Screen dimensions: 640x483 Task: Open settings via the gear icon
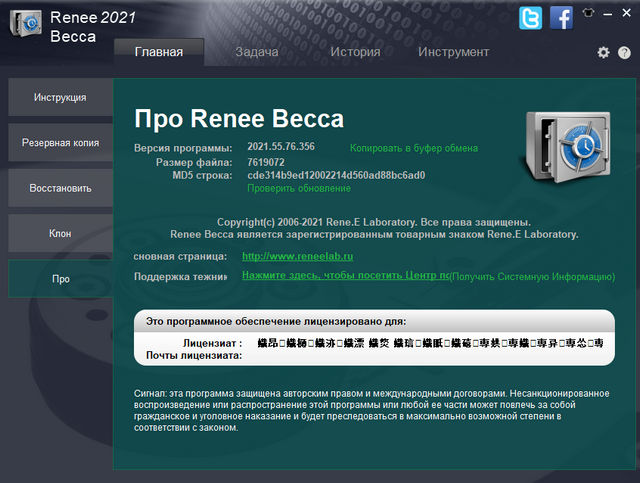603,52
